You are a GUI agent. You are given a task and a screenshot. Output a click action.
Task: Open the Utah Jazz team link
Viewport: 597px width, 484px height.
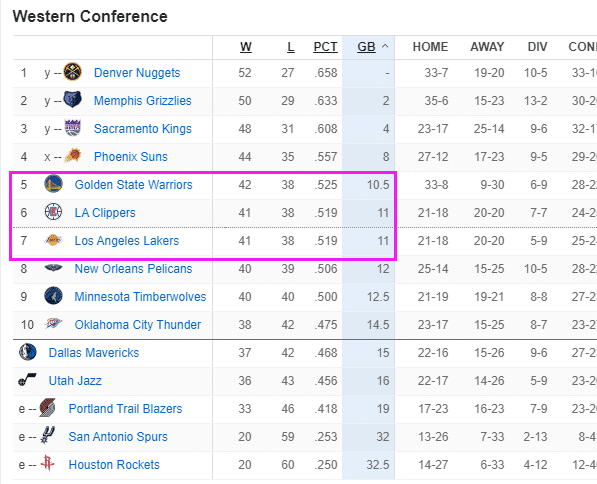coord(75,380)
